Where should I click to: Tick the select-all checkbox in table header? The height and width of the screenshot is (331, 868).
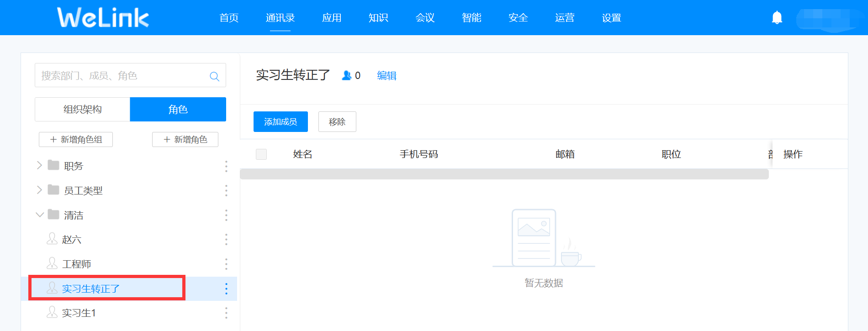[261, 154]
